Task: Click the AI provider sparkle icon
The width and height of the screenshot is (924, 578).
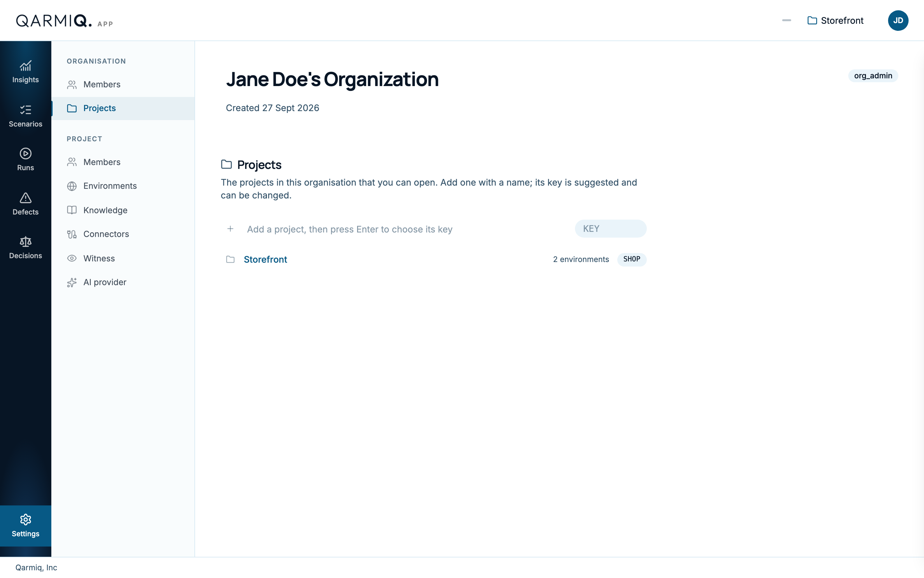Action: (x=72, y=283)
